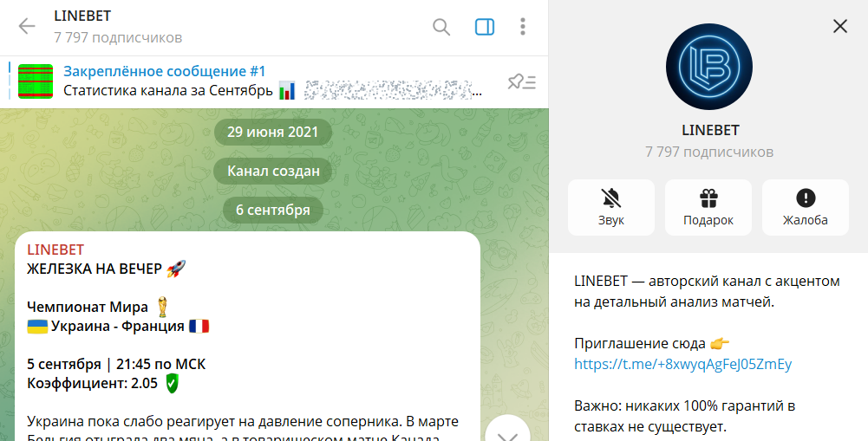The image size is (868, 441).
Task: Open pinned message #1 preview
Action: [x=272, y=81]
